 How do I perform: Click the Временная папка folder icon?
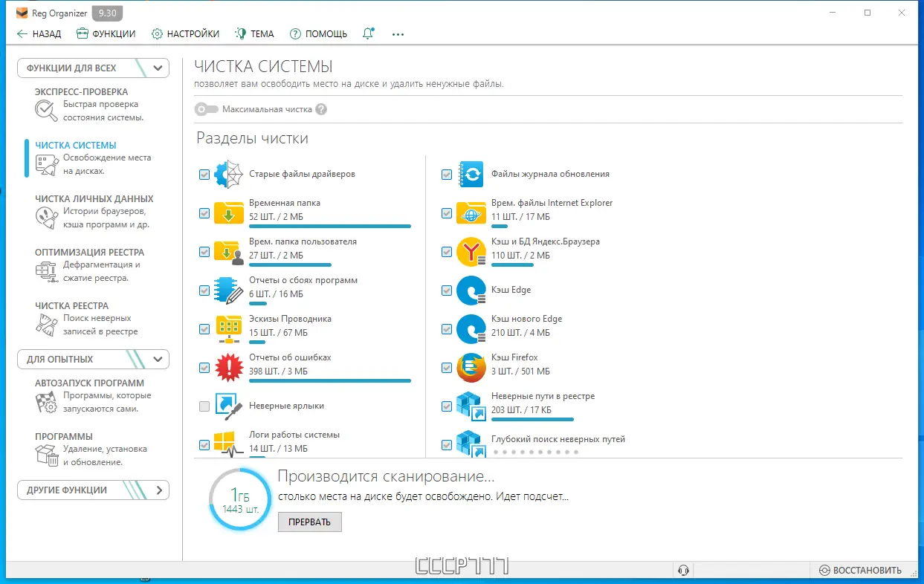[228, 212]
